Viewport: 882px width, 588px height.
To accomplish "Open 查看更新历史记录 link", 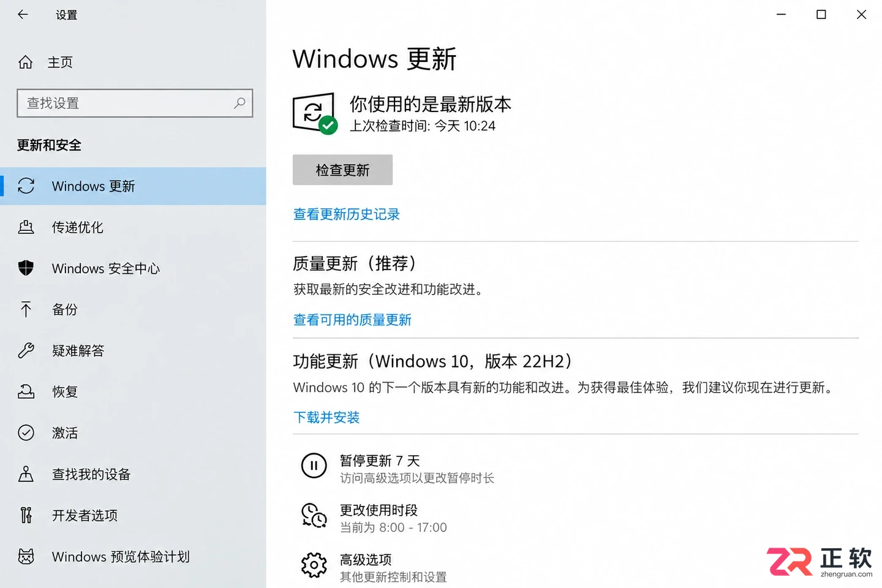I will coord(346,214).
